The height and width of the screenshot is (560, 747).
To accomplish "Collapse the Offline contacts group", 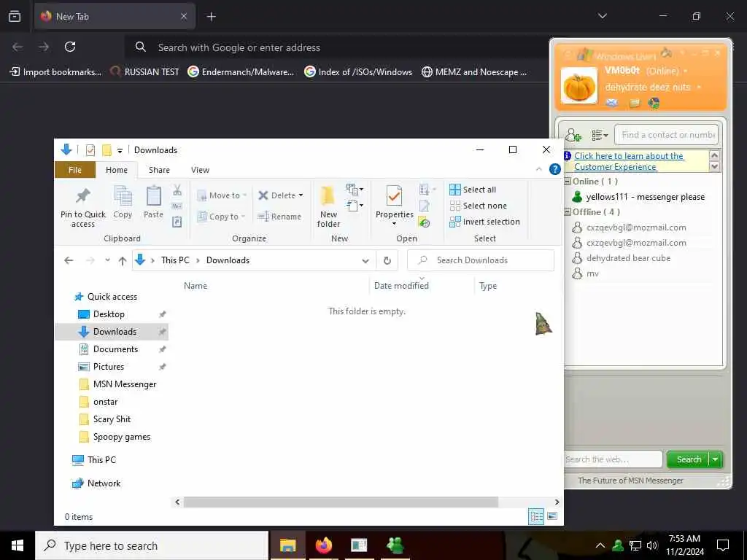I will 568,212.
